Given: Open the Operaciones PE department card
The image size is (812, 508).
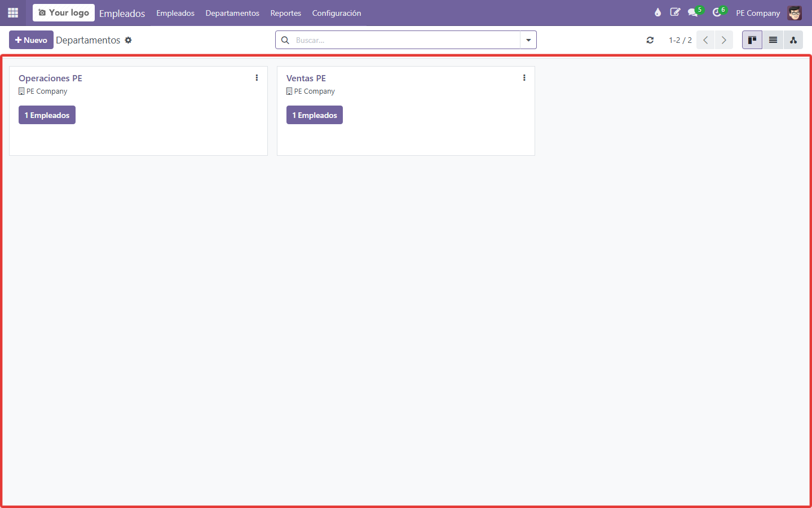Looking at the screenshot, I should [x=138, y=111].
